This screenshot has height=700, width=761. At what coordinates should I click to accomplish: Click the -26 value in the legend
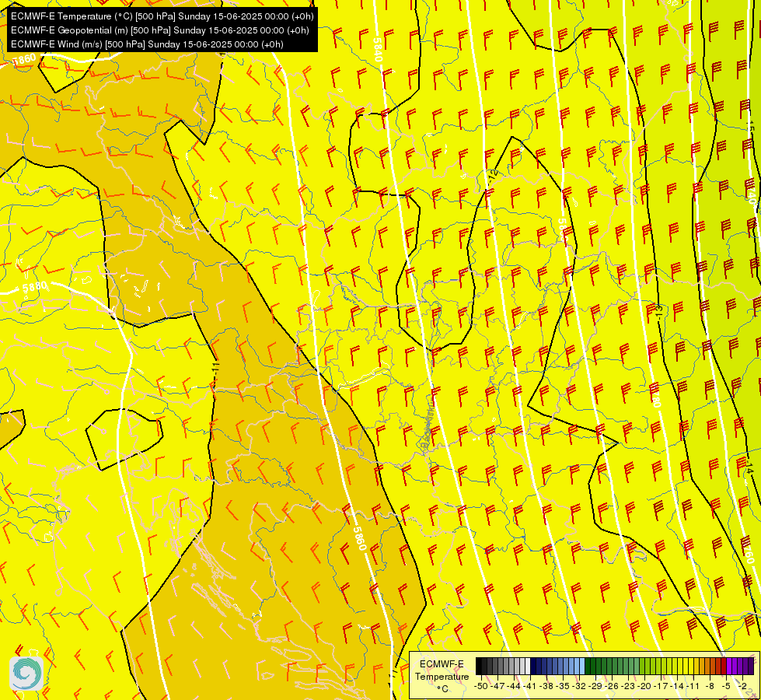pyautogui.click(x=612, y=686)
